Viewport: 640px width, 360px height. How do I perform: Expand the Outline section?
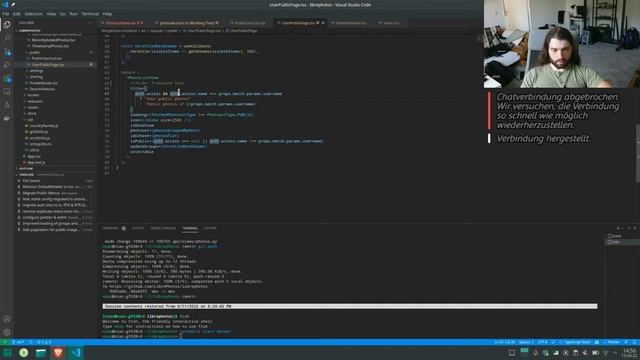pyautogui.click(x=26, y=169)
